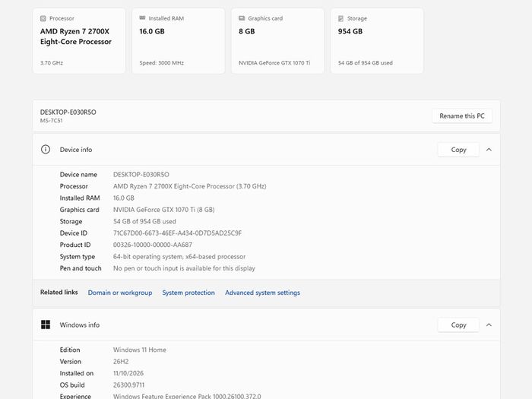
Task: Click the 3.70 GHz text on Processor card
Action: point(52,63)
